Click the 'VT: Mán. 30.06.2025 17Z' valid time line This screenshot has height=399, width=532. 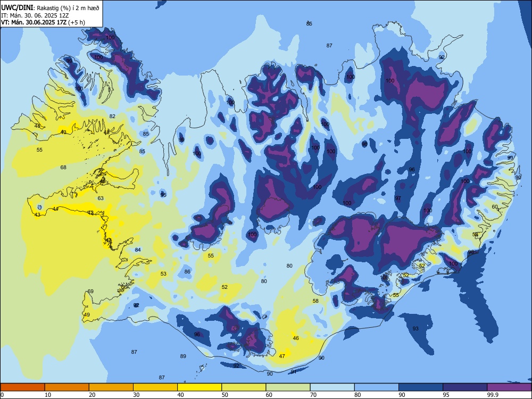34,22
